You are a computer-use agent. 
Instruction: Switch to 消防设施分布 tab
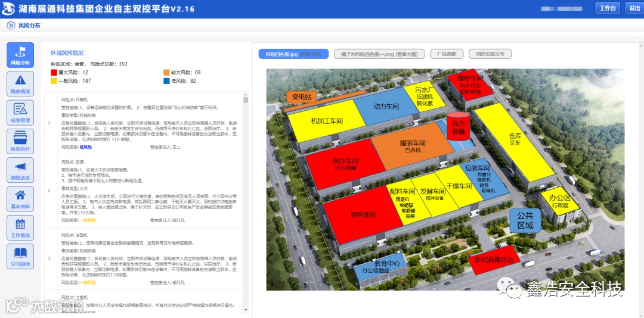click(x=490, y=54)
